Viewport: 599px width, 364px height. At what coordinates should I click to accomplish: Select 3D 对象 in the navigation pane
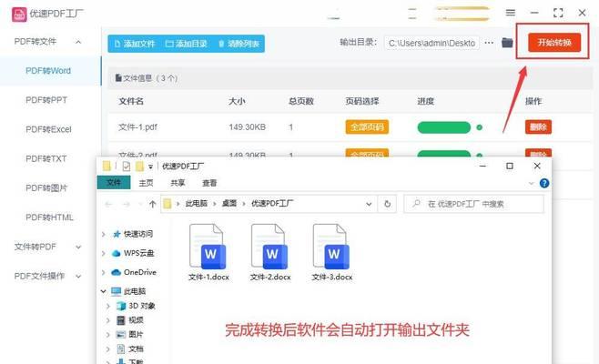point(142,306)
